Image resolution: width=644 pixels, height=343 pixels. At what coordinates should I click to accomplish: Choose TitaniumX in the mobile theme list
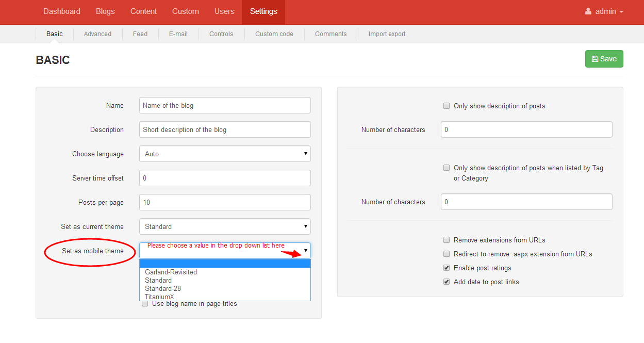[159, 297]
